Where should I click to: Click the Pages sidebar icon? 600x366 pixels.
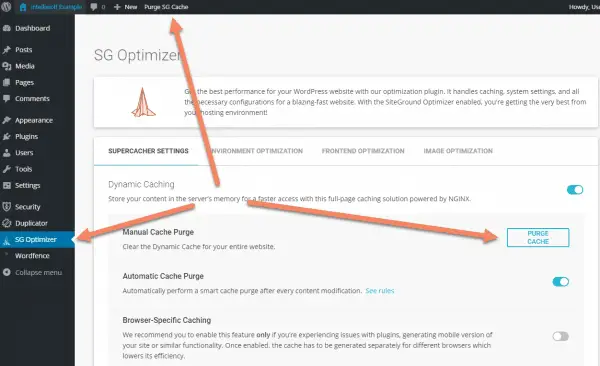7,82
